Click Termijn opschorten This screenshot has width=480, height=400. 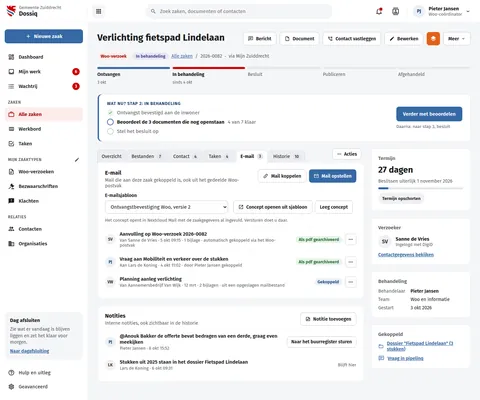(x=401, y=198)
